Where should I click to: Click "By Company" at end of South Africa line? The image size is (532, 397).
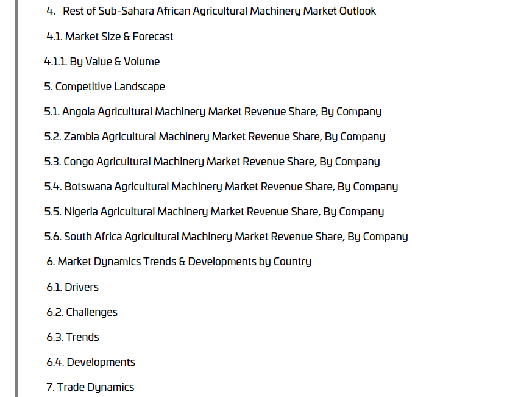click(378, 237)
